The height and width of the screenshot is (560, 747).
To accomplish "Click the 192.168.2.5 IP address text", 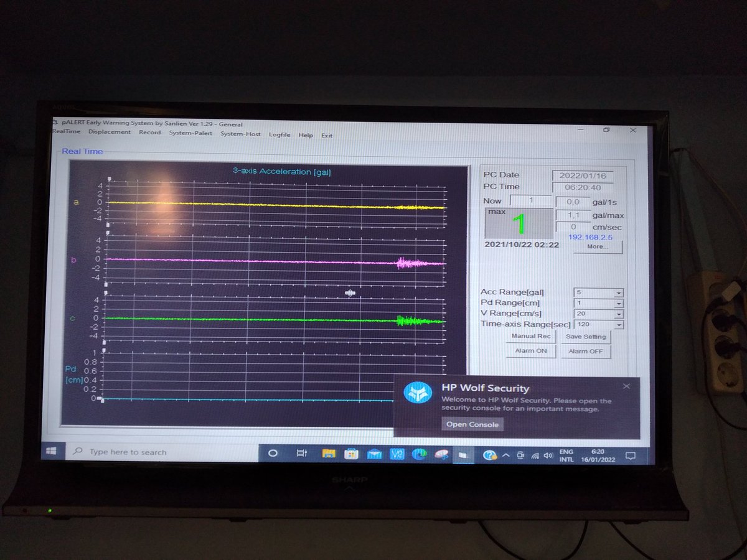I will pos(590,237).
